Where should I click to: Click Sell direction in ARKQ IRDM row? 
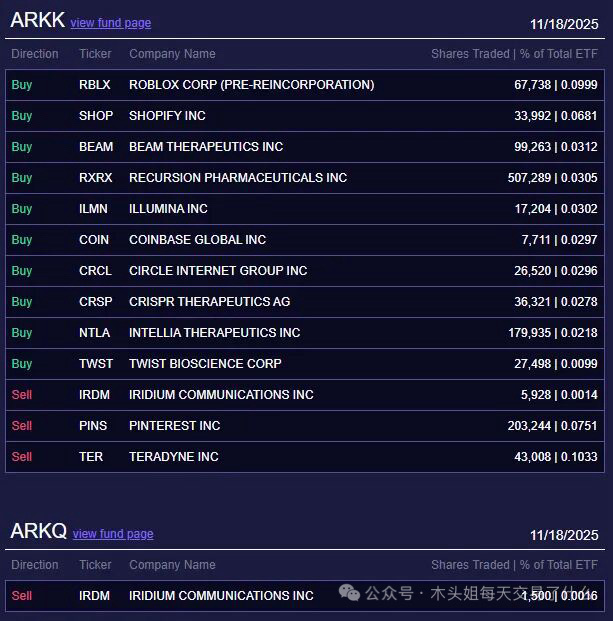tap(22, 596)
